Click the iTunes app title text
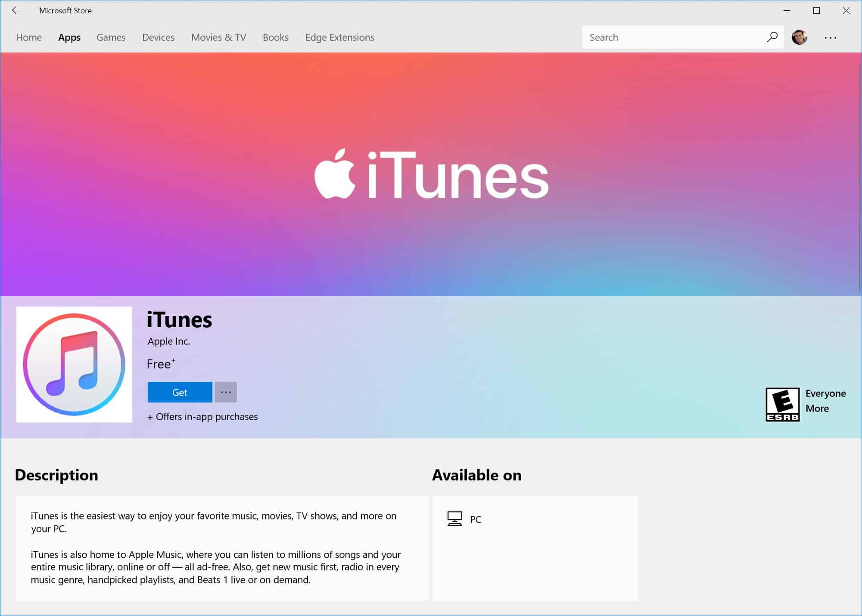 (179, 320)
